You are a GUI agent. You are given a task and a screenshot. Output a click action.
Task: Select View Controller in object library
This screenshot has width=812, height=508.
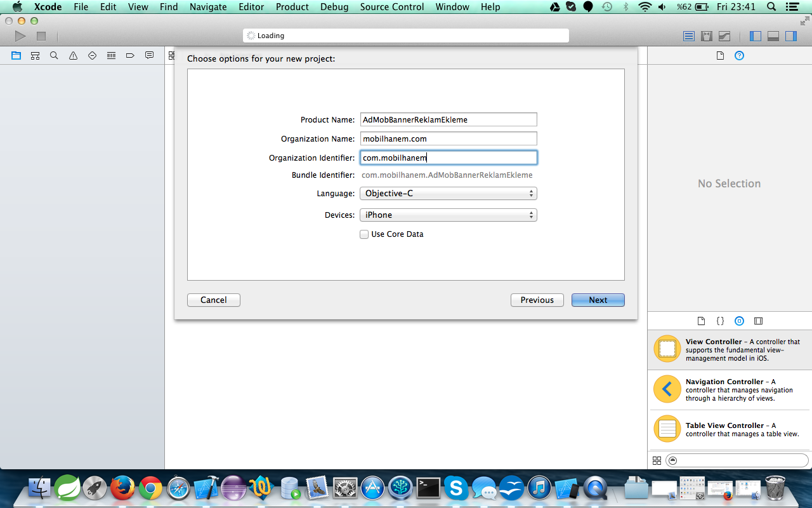(x=730, y=350)
